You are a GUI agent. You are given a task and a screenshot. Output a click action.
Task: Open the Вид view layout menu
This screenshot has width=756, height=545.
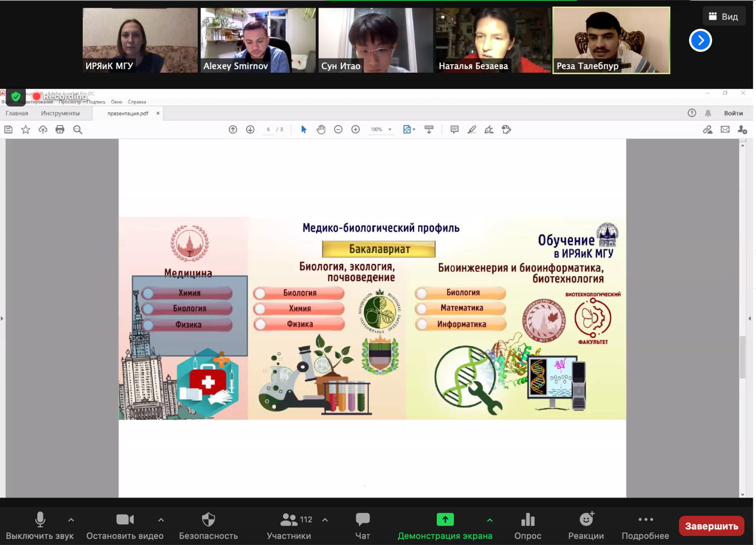(724, 17)
